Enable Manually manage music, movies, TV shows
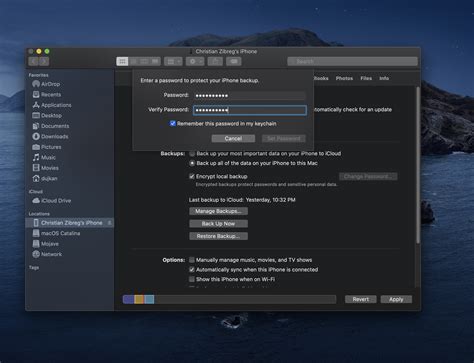 [192, 260]
